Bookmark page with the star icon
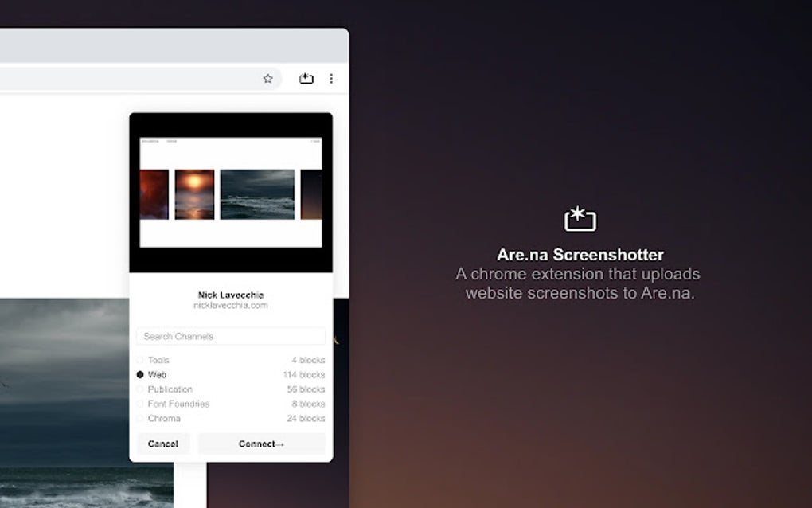The width and height of the screenshot is (812, 508). (267, 79)
